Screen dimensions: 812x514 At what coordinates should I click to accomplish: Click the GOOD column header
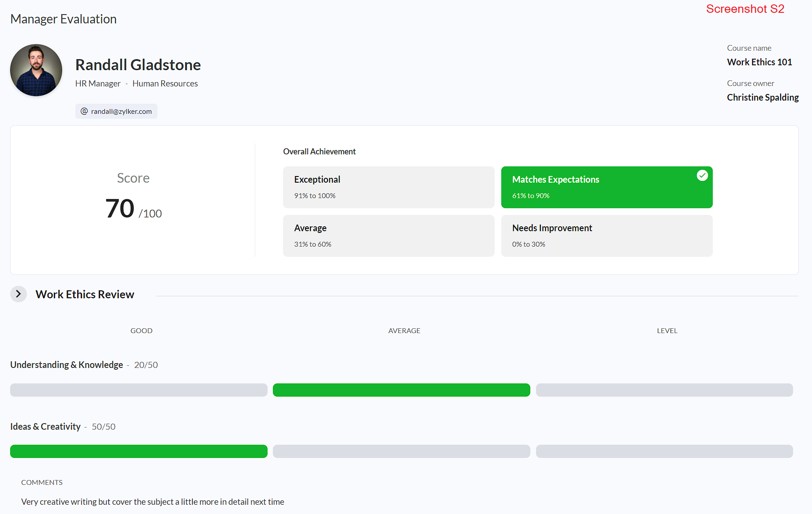coord(142,330)
